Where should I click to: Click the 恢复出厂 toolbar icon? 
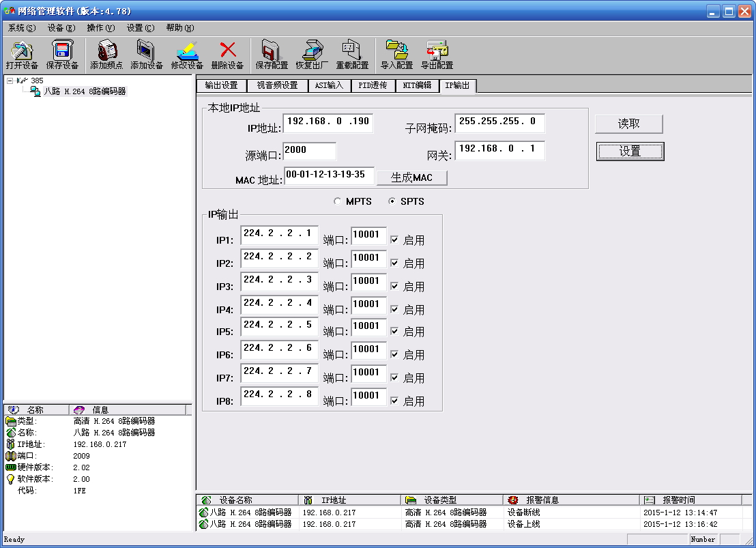click(x=312, y=51)
